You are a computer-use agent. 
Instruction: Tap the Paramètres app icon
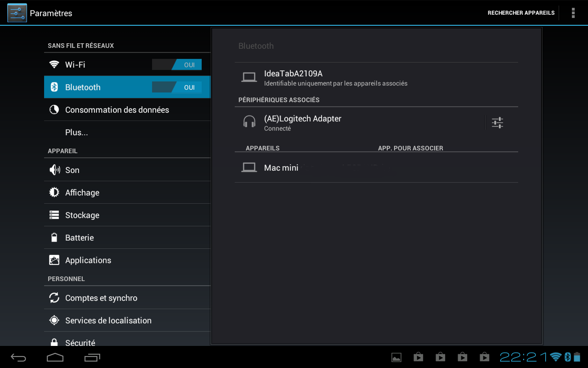click(17, 13)
